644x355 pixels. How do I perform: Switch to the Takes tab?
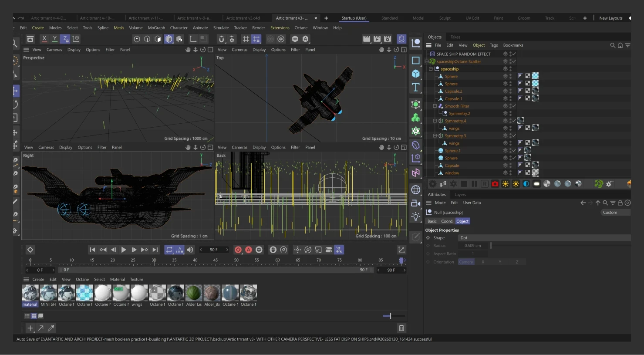(455, 37)
